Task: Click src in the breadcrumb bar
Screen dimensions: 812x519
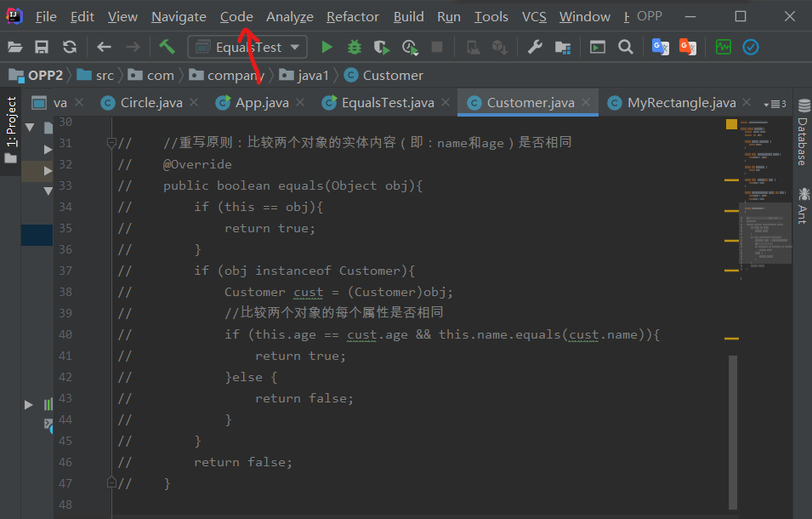Action: pyautogui.click(x=96, y=76)
